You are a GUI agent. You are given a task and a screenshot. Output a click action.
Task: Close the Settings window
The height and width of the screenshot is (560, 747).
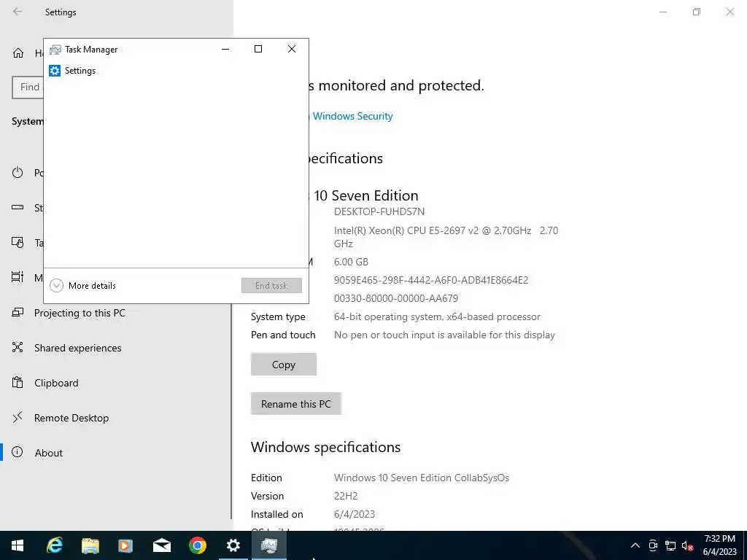[x=729, y=12]
